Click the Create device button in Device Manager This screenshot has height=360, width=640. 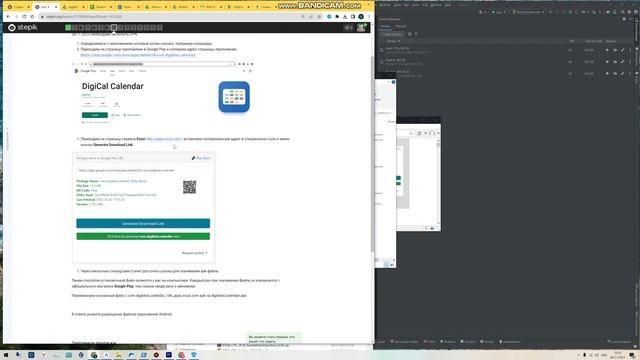pyautogui.click(x=392, y=34)
